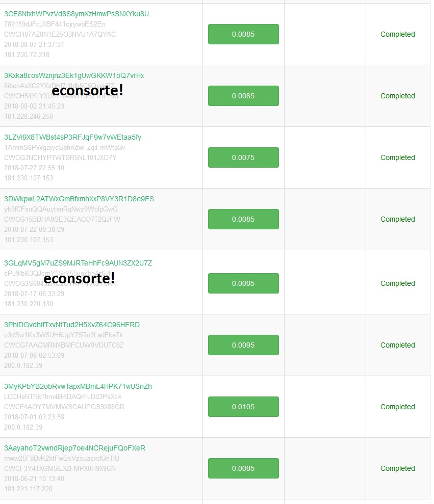Open address link 3CE8NtxhWPvzVd8S8ymKzHmwPsSNXYku8U
Screen dimensions: 434x504
pos(76,14)
